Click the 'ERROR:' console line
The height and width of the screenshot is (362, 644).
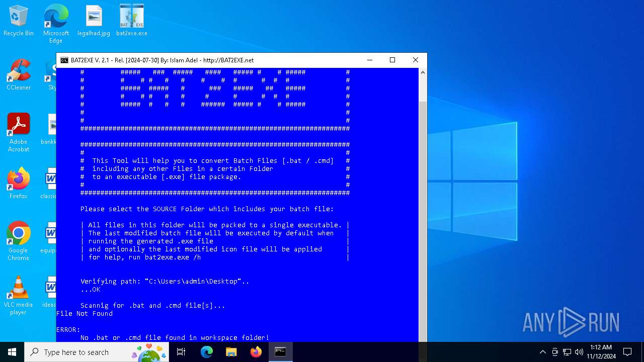[x=68, y=330]
